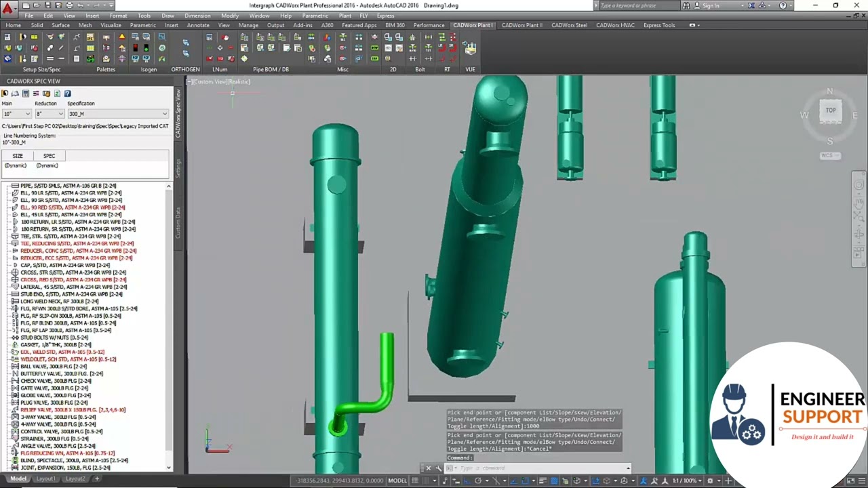The image size is (868, 488).
Task: Click the customize wrench on command line
Action: (439, 468)
